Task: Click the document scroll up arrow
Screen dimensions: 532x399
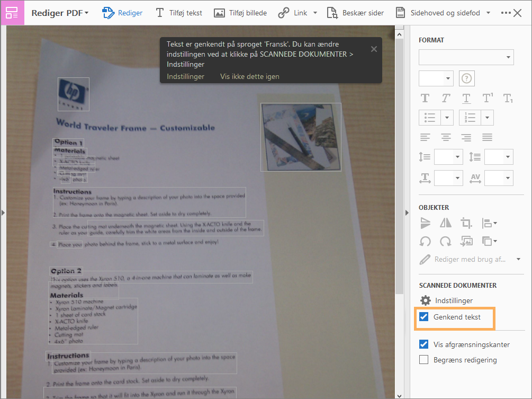Action: click(399, 34)
